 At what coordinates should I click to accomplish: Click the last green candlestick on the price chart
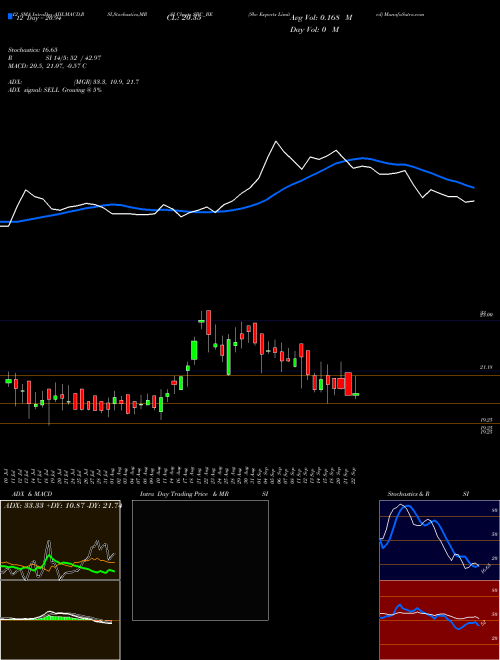(x=356, y=395)
